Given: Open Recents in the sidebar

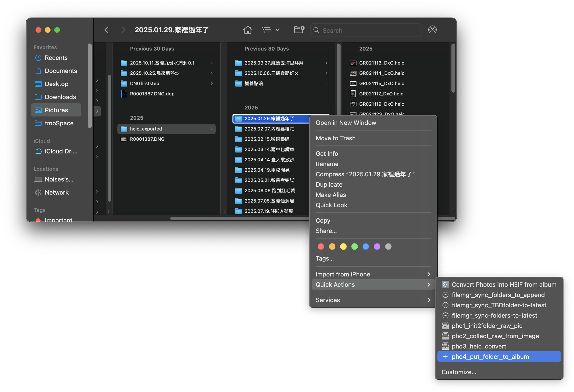Looking at the screenshot, I should (x=56, y=58).
